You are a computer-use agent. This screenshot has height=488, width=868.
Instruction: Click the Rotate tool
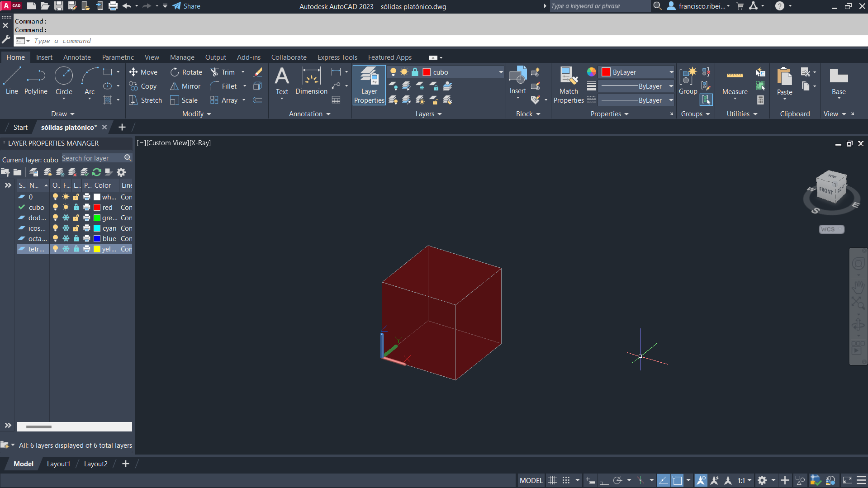pos(186,72)
